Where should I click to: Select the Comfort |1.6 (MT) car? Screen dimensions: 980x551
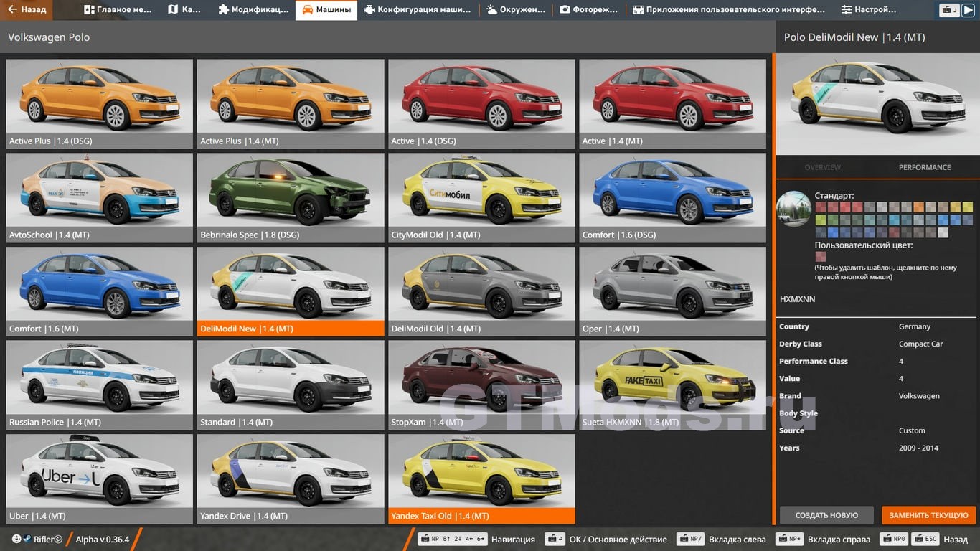pyautogui.click(x=100, y=291)
